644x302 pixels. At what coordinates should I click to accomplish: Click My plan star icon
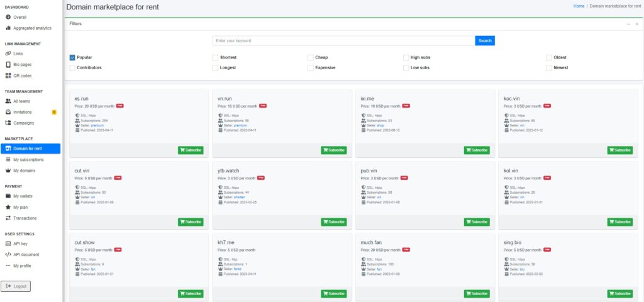8,207
